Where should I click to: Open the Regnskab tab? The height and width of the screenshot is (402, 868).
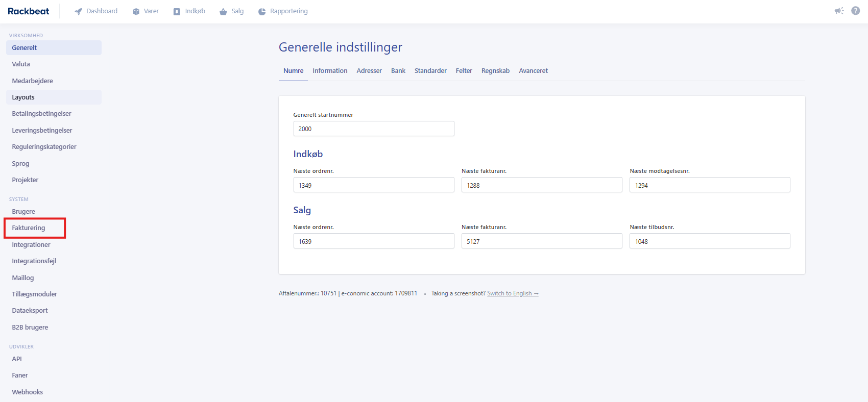pyautogui.click(x=495, y=71)
